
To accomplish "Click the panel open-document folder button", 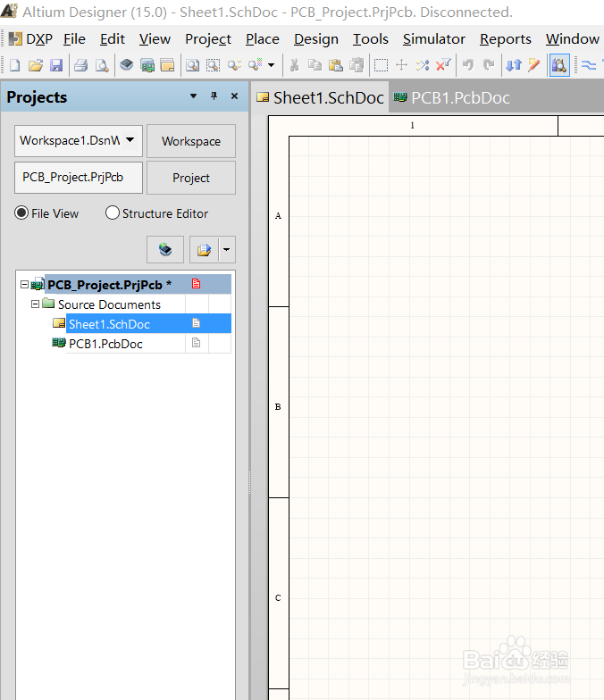I will [x=204, y=250].
